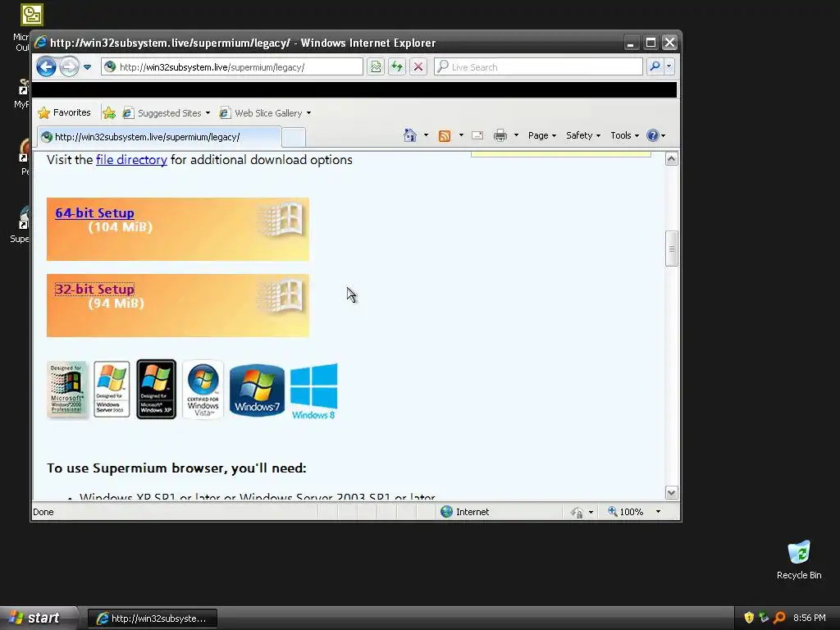Click the Print icon
Image resolution: width=840 pixels, height=630 pixels.
coord(500,135)
